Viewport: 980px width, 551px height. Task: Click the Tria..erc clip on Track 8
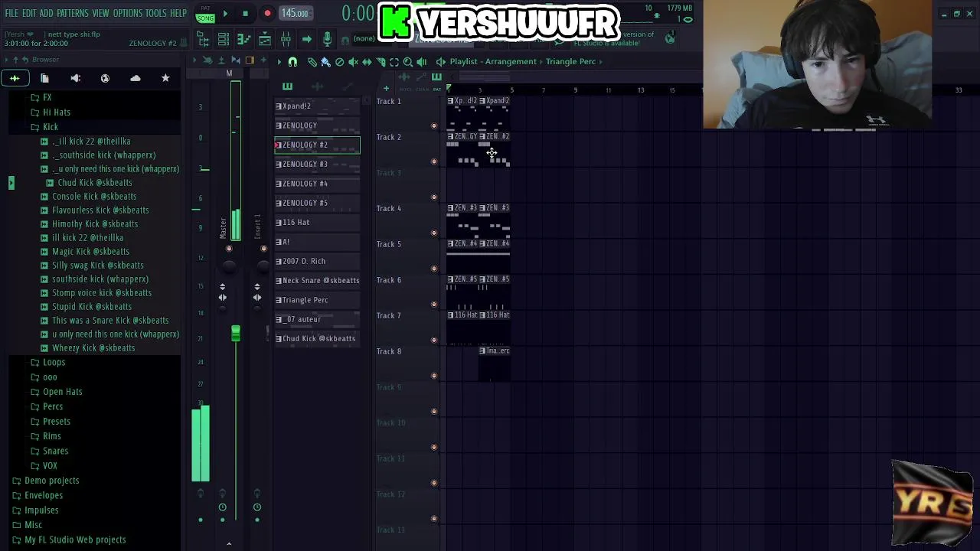495,364
